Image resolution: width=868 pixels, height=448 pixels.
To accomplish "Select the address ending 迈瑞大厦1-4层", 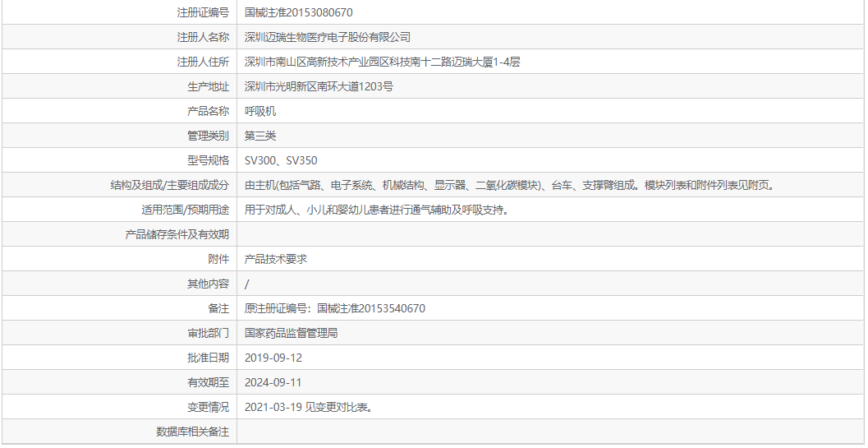I will (383, 62).
